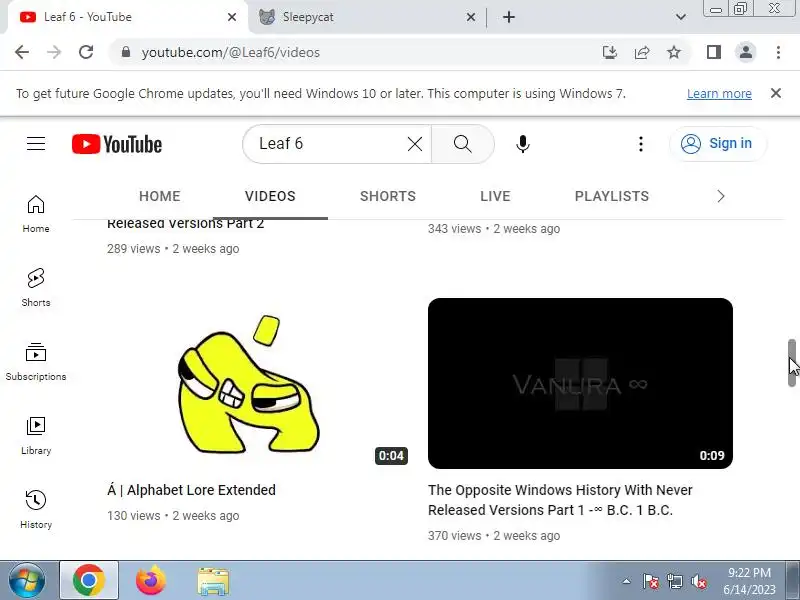Open The Opposite Windows History Part 1 title
This screenshot has width=800, height=600.
[560, 500]
